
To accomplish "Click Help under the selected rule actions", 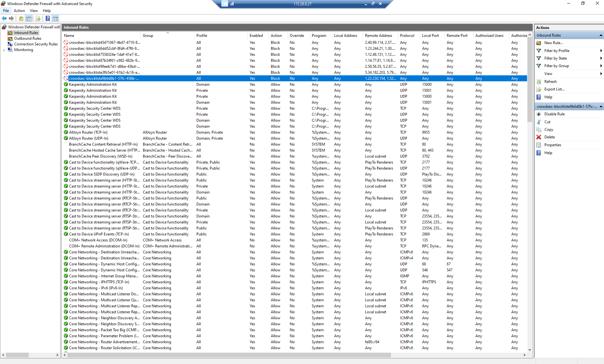I will point(548,153).
